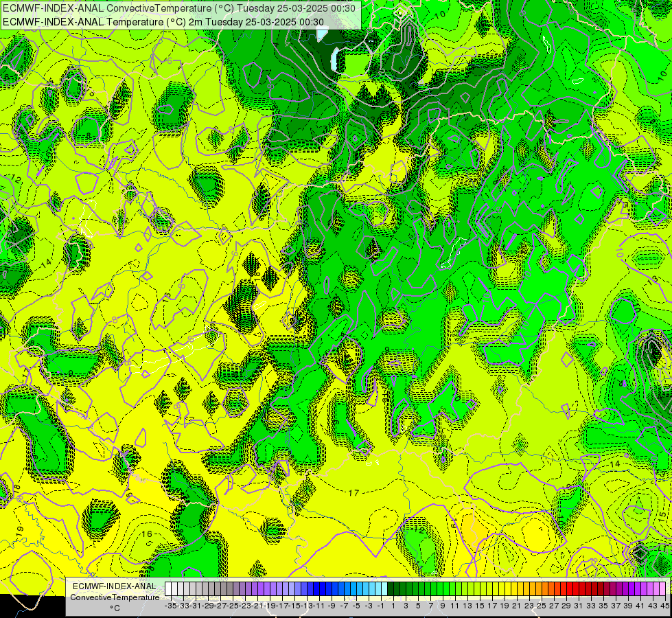
Task: Click the pink legend swatch above 45
Action: (663, 588)
